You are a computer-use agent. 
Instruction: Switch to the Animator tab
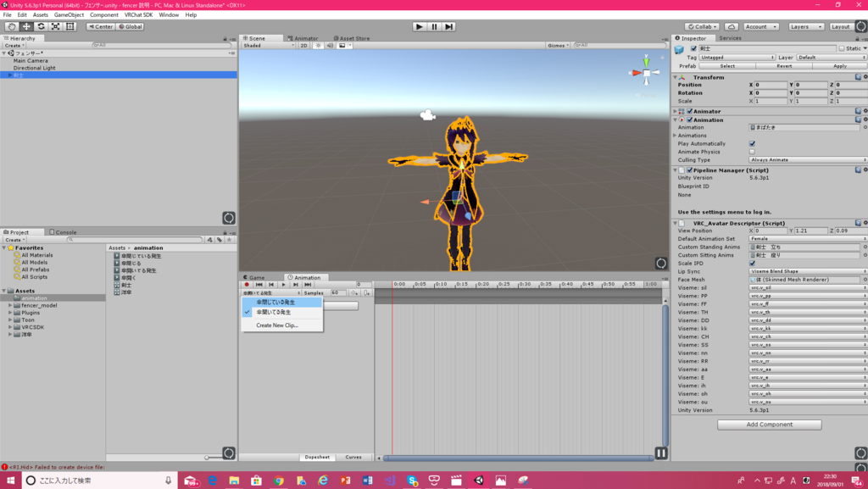(x=303, y=38)
